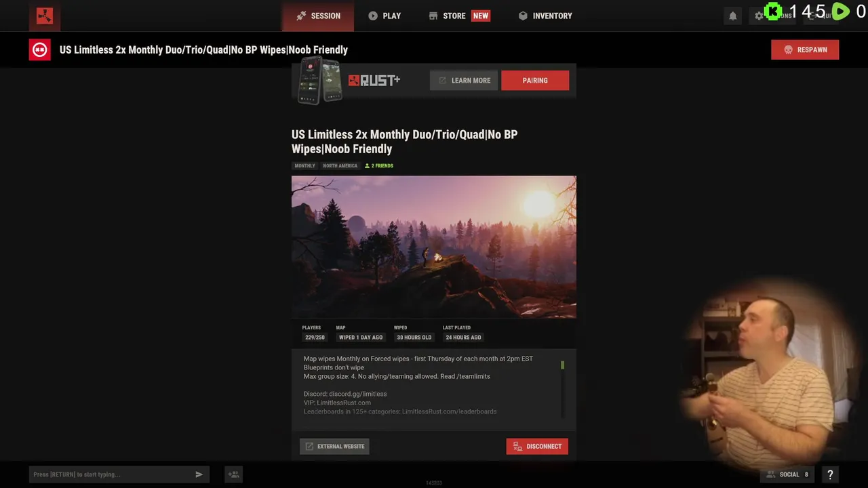Click the description scrollbar thumb

[562, 365]
